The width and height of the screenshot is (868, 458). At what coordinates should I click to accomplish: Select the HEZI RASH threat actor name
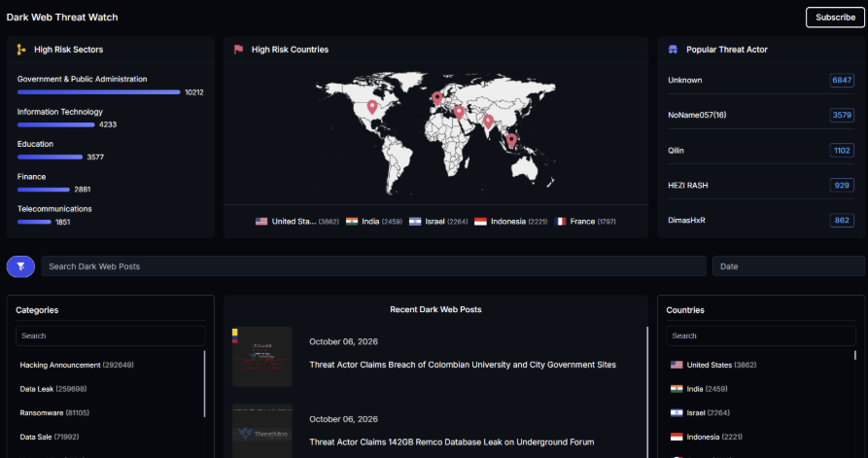688,186
